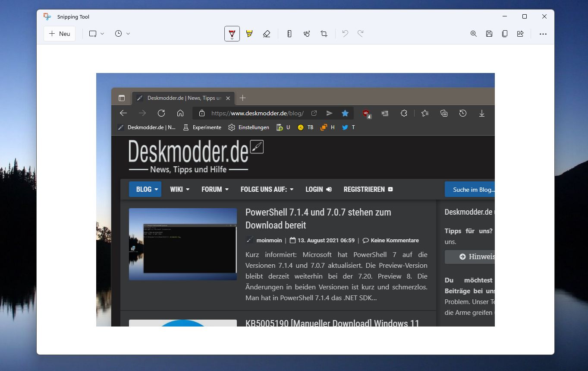Click the Snipping Tool app icon in the title bar
Viewport: 588px width, 371px height.
(47, 17)
